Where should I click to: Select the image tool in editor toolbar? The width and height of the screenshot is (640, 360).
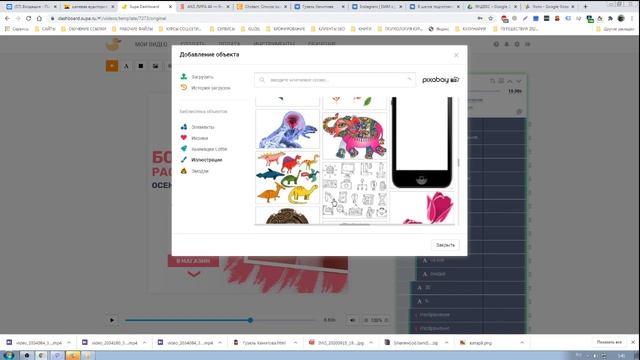156,66
